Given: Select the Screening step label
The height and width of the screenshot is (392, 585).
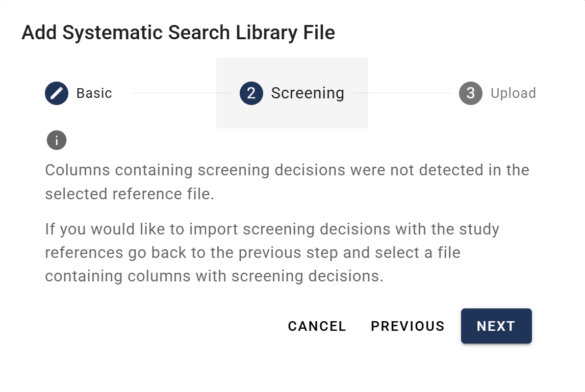Looking at the screenshot, I should [307, 93].
